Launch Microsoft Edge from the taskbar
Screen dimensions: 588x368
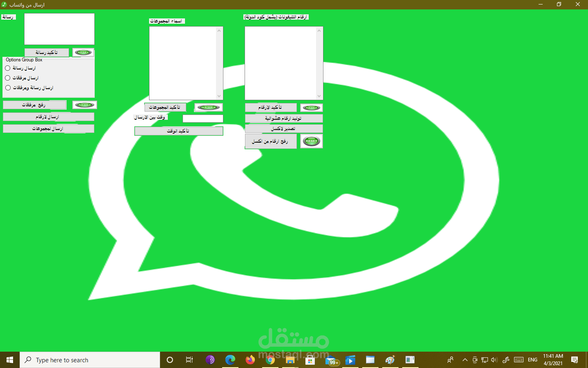[x=230, y=360]
